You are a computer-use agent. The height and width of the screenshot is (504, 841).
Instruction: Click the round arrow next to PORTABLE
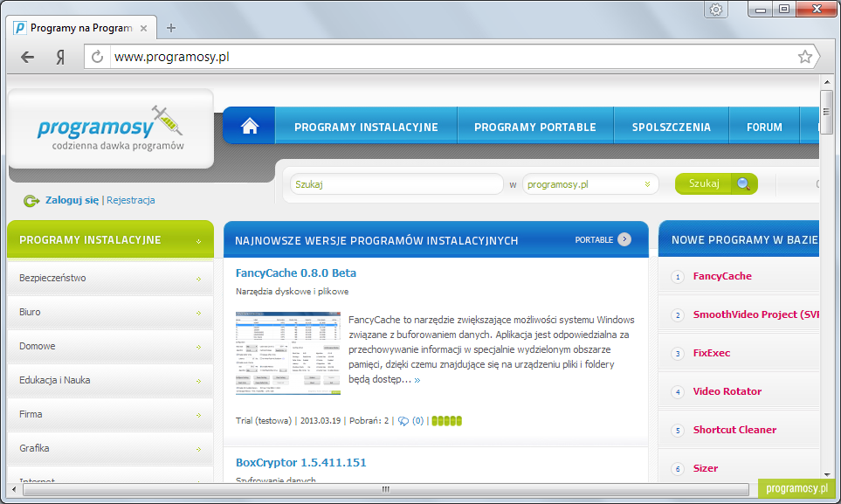[624, 239]
